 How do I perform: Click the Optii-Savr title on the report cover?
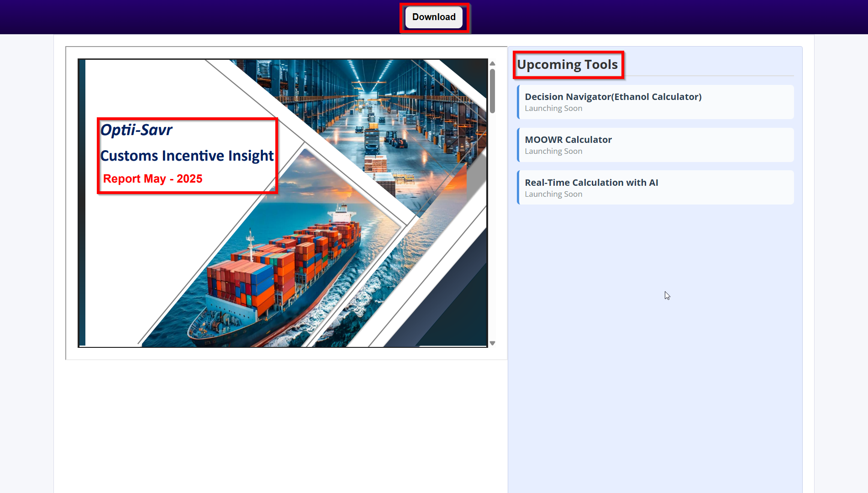pyautogui.click(x=136, y=130)
